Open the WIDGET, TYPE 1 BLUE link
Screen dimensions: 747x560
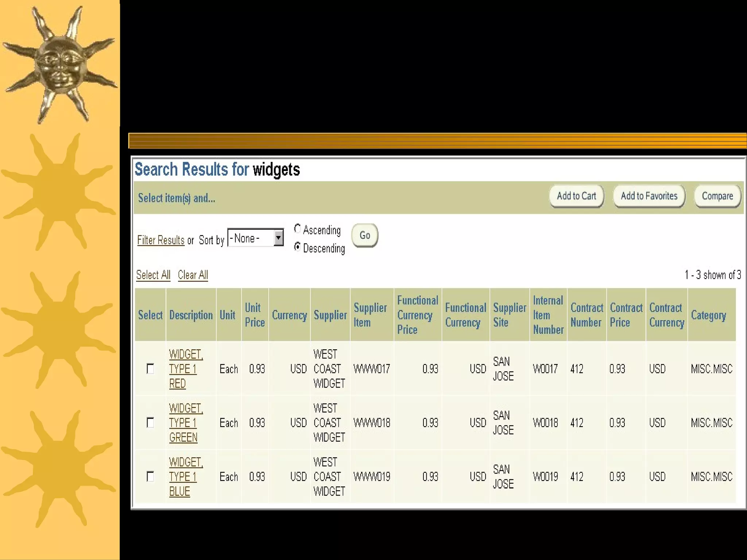tap(186, 477)
